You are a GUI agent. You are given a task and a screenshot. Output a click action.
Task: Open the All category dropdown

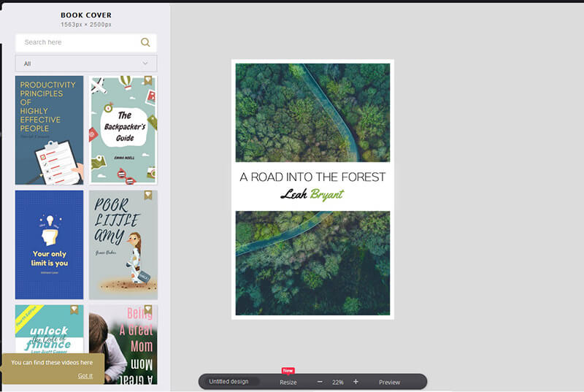(x=86, y=64)
